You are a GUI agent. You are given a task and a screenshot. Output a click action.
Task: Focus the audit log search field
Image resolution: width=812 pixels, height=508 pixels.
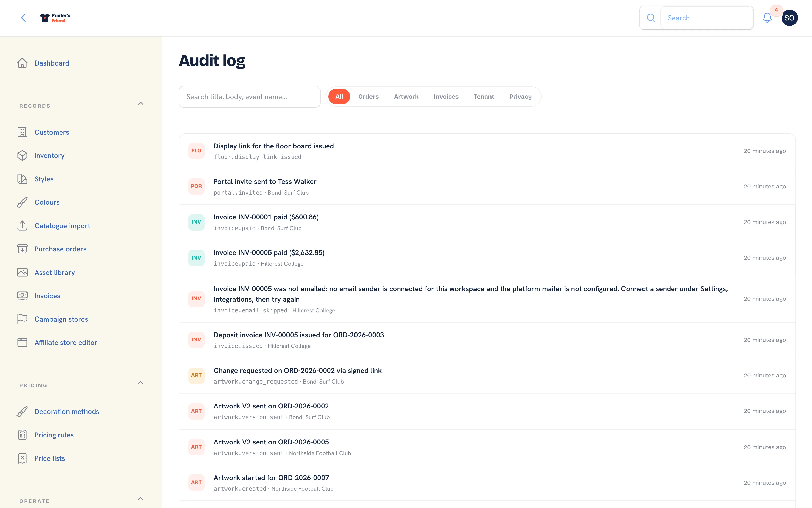(x=250, y=97)
